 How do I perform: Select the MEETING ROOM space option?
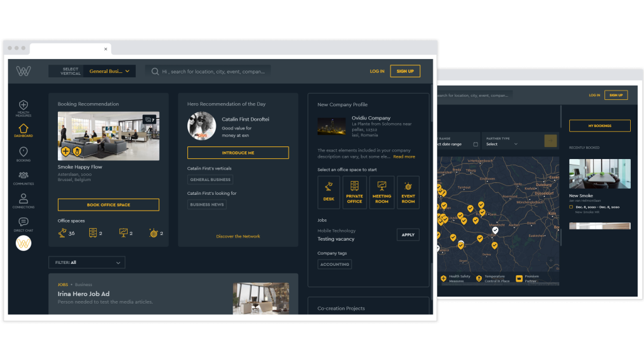coord(382,192)
